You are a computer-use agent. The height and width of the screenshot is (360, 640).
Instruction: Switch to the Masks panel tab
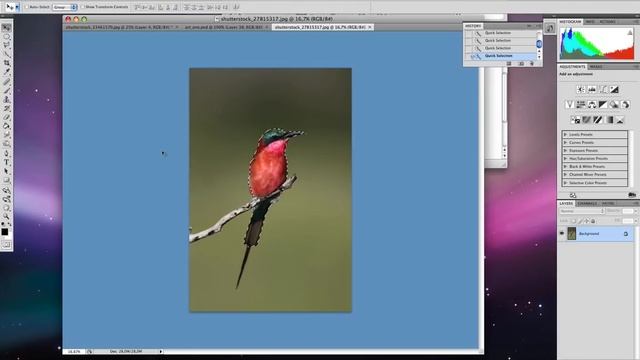596,67
